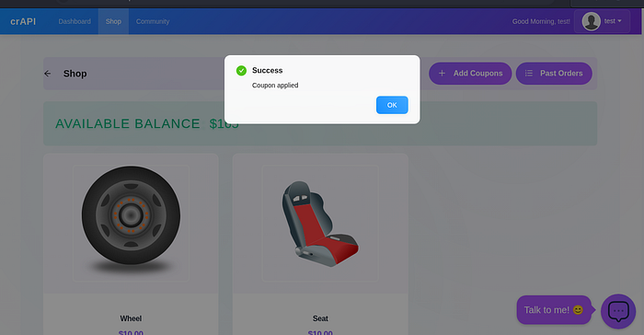644x335 pixels.
Task: Click the Coupon applied message text
Action: pos(275,85)
